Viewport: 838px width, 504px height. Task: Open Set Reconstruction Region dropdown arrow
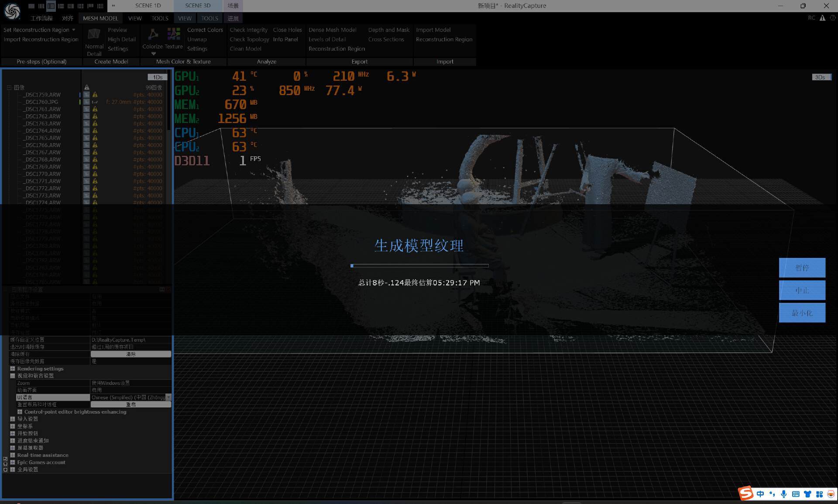73,30
